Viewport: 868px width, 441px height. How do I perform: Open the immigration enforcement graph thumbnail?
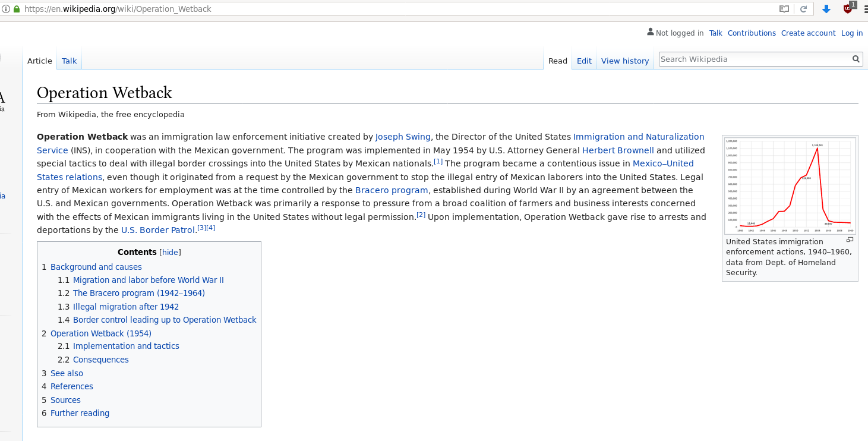pos(790,186)
